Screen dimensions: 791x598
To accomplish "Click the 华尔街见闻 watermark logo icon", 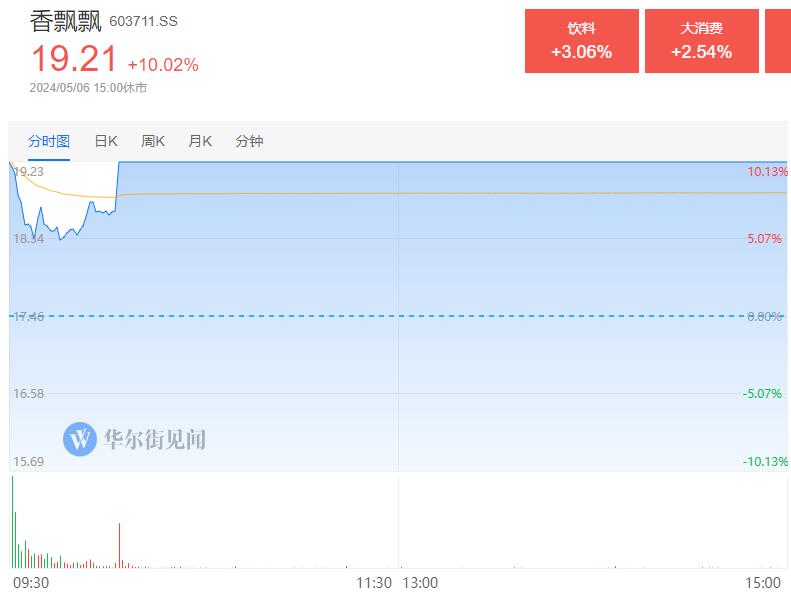I will [79, 438].
